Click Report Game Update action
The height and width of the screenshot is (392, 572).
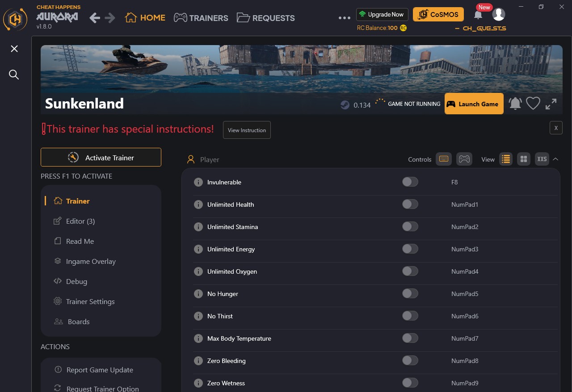click(94, 370)
